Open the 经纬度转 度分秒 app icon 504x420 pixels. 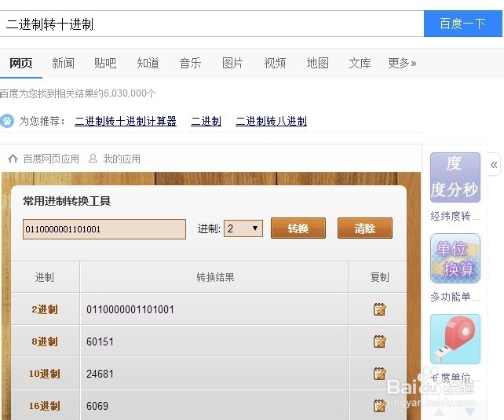coord(455,177)
